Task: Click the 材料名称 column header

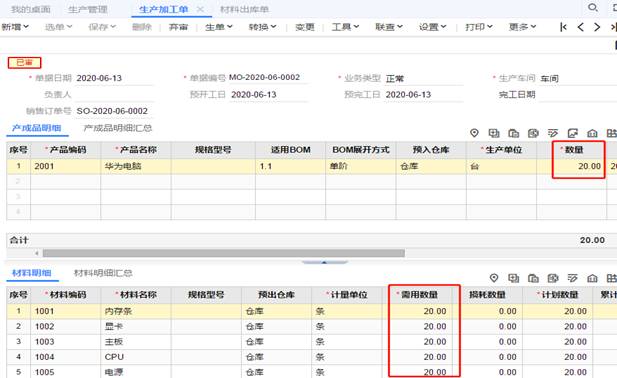Action: tap(136, 295)
